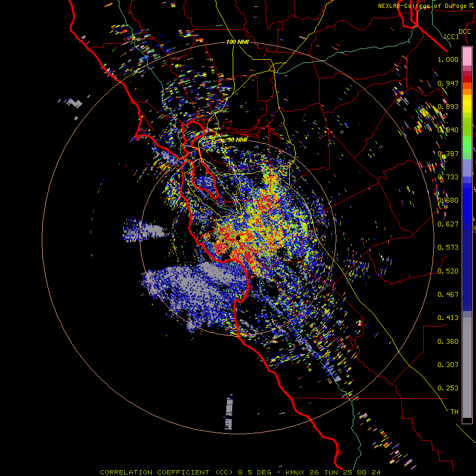This screenshot has height=476, width=476.
Task: Click the 0.307 legend value
Action: pos(448,364)
